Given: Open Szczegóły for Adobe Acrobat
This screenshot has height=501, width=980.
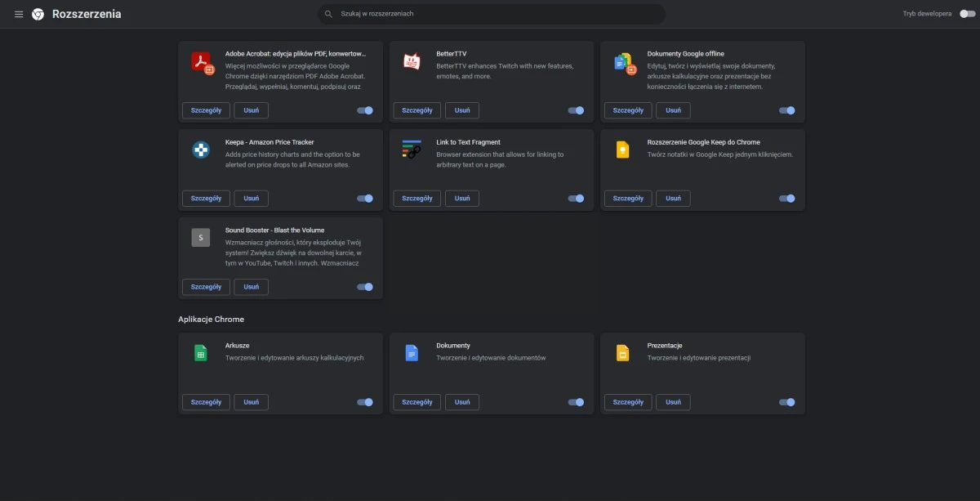Looking at the screenshot, I should pos(206,110).
